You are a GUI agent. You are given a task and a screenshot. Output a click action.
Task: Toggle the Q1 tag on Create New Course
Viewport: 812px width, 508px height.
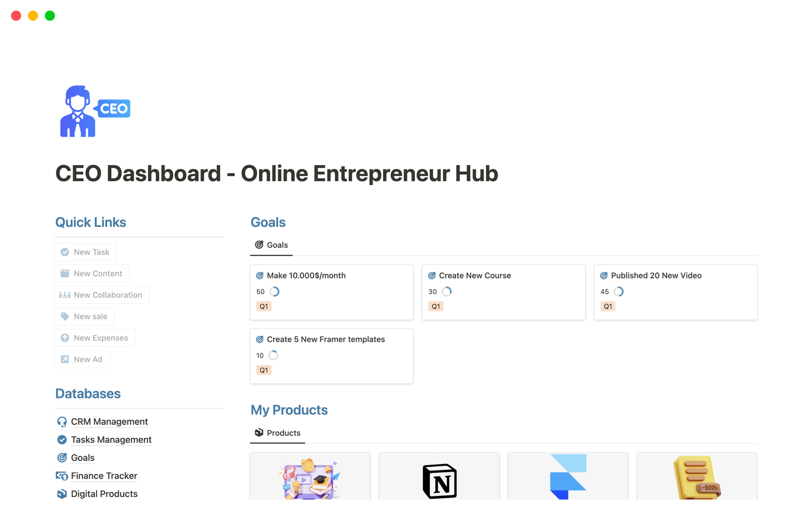click(x=436, y=306)
